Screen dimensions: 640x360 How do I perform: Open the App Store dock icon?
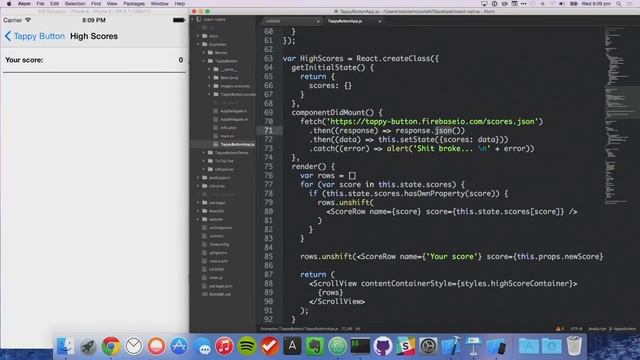click(179, 347)
